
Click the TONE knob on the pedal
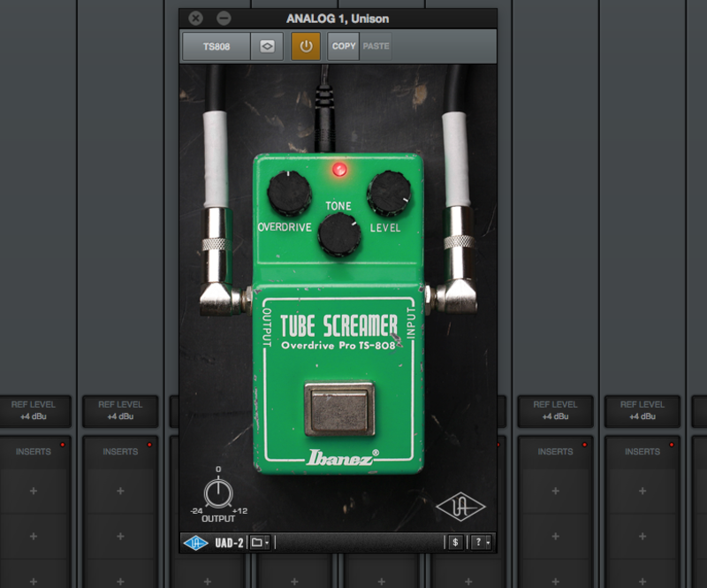click(x=339, y=234)
